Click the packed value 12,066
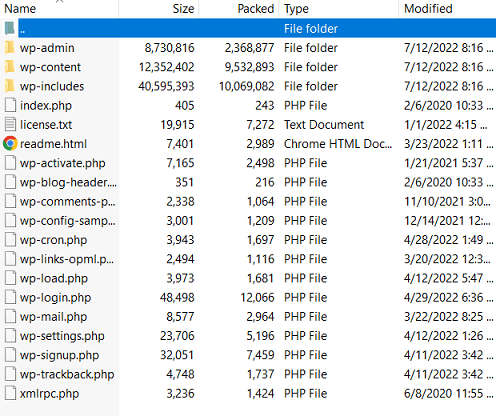 coord(257,298)
